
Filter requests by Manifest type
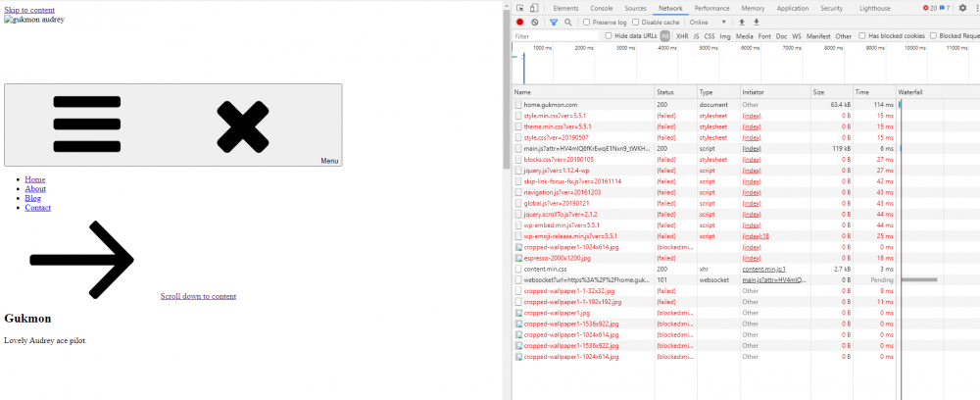coord(818,35)
